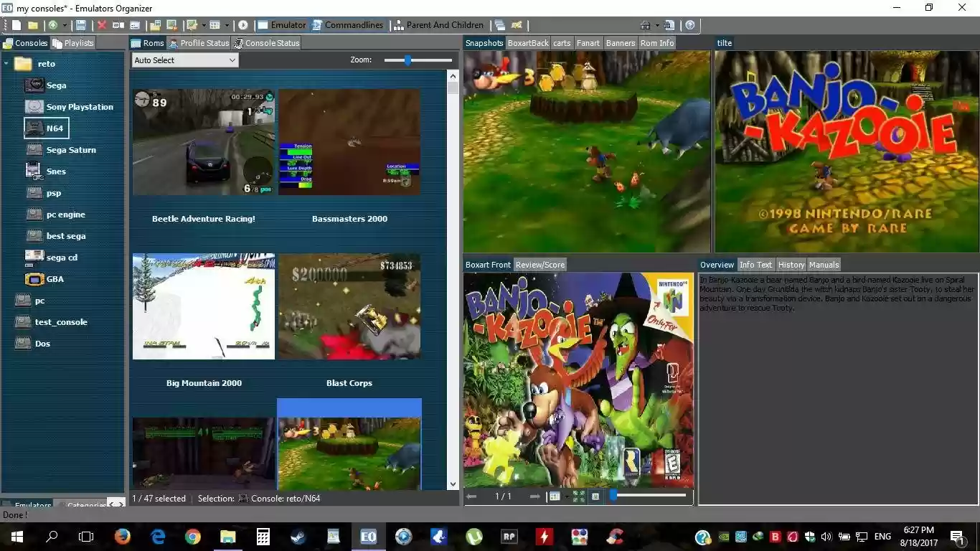Toggle boxart fit-to-window view button
The height and width of the screenshot is (551, 980).
[x=578, y=496]
